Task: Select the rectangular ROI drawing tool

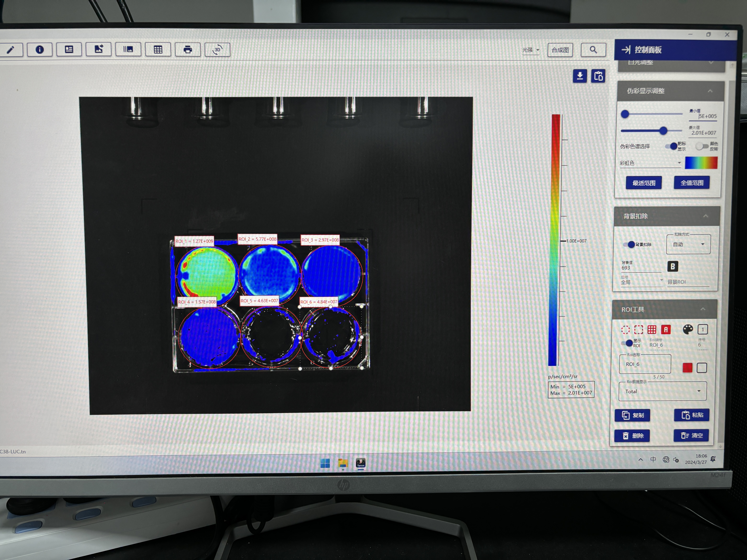Action: [638, 330]
